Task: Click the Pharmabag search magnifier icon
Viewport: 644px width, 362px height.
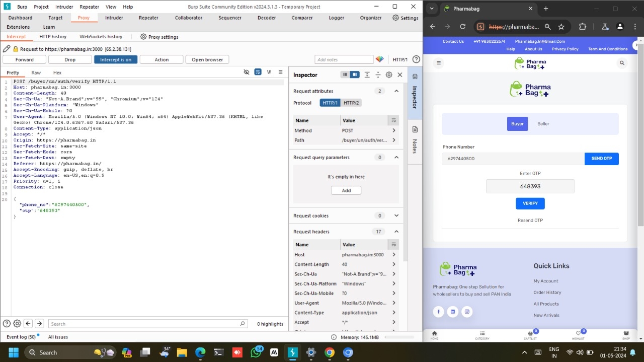Action: [622, 63]
